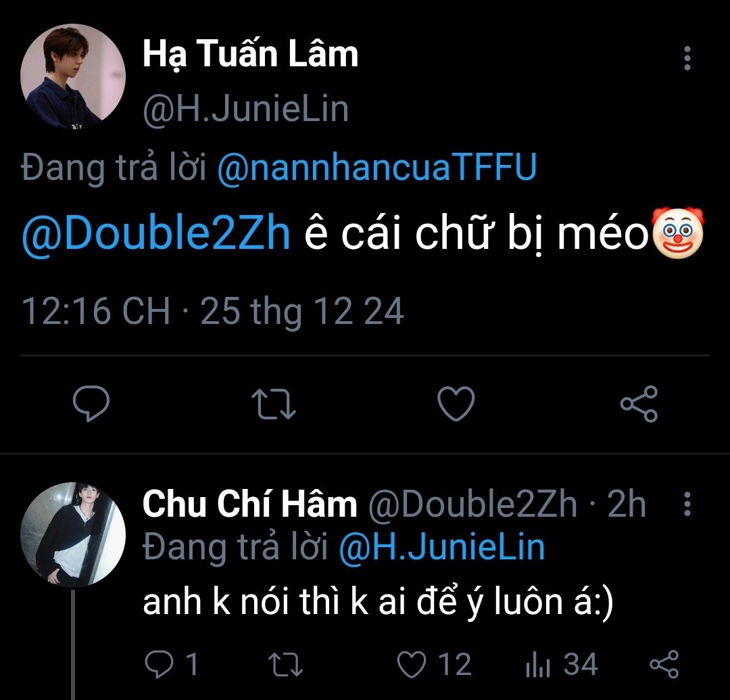Like Chu Chí Hâm's reply
This screenshot has width=730, height=700.
411,664
